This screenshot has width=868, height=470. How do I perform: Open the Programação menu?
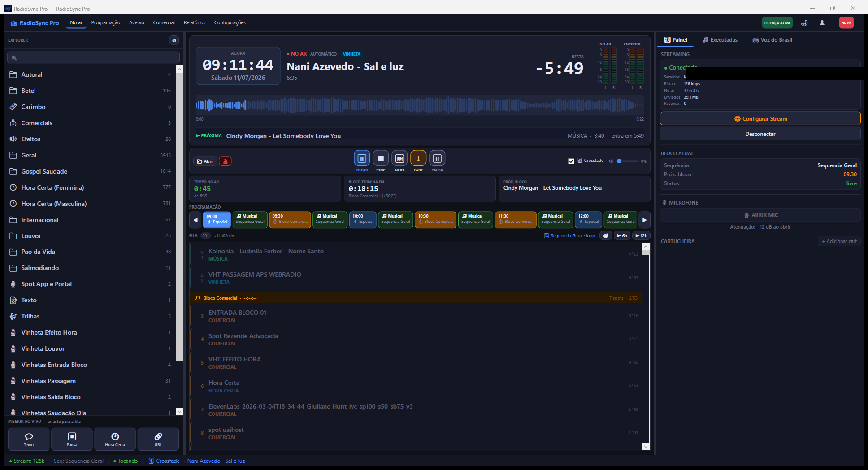point(106,22)
